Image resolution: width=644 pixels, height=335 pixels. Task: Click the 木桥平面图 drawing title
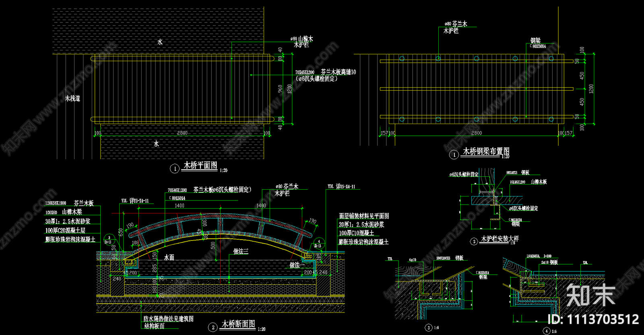coord(200,165)
